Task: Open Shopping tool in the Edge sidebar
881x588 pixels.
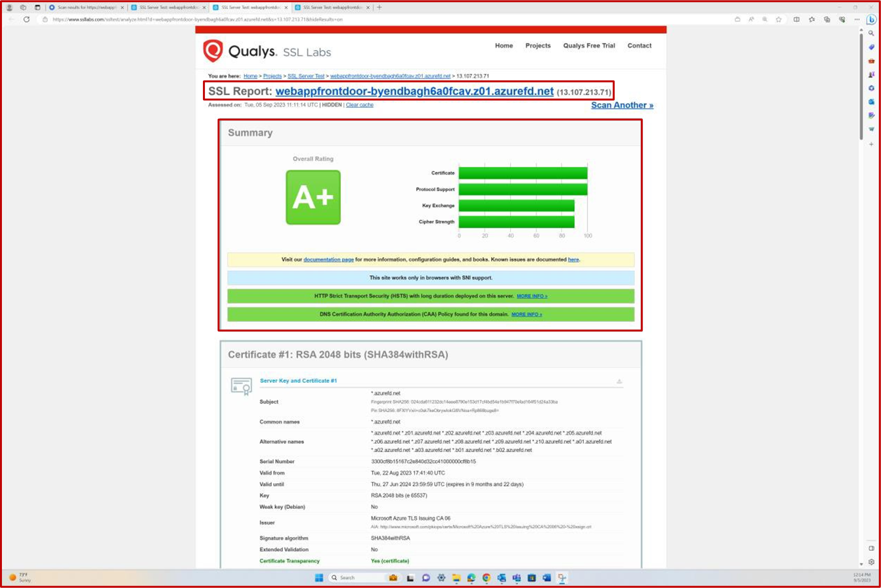Action: click(x=871, y=47)
